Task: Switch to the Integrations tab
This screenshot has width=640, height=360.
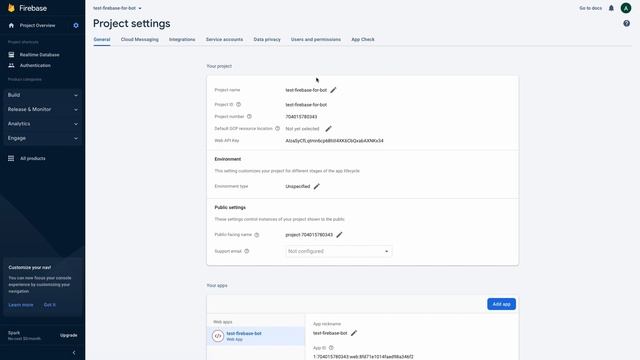Action: click(x=182, y=40)
